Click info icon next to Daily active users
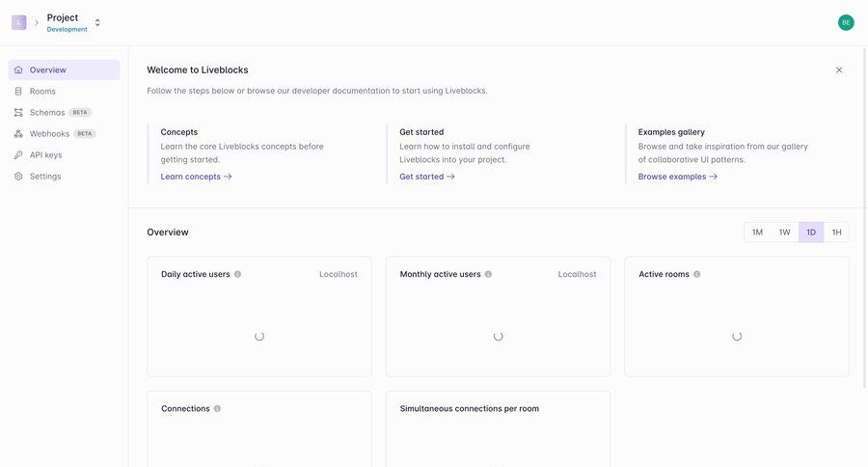868x467 pixels. (x=237, y=274)
